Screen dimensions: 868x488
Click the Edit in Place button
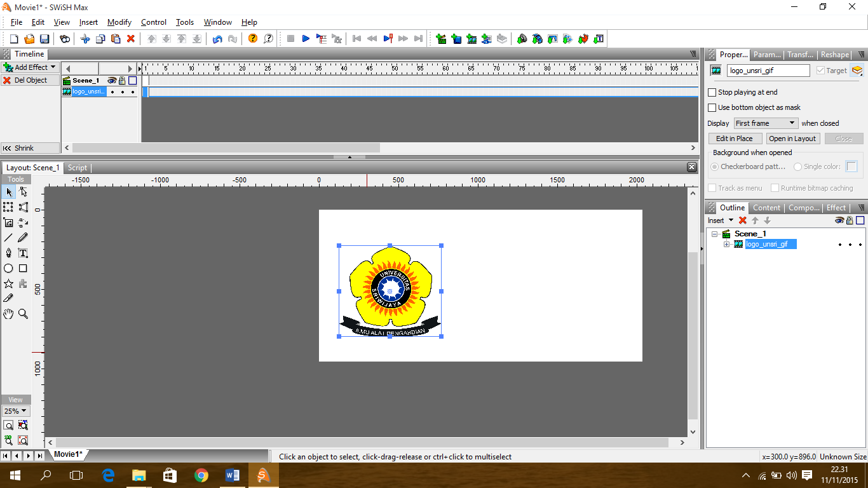click(734, 139)
